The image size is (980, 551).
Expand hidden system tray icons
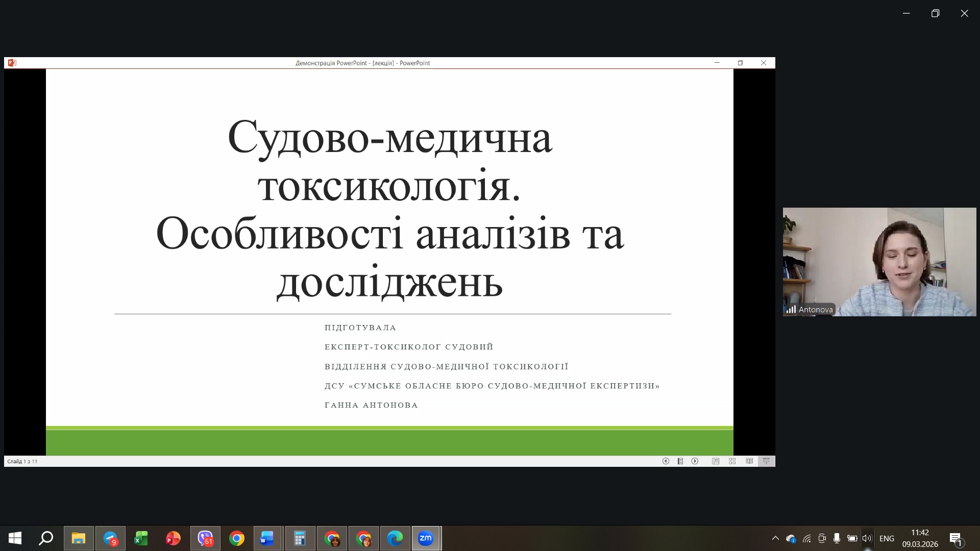click(x=775, y=538)
